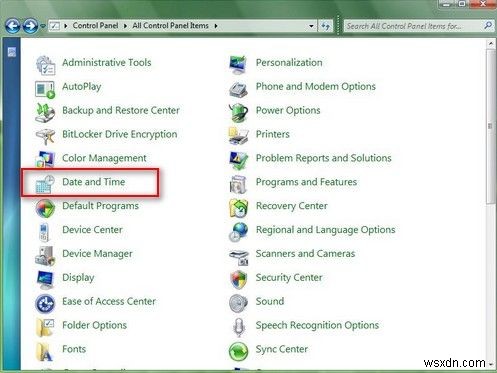Open the Personalization icon
497x373 pixels.
click(x=239, y=65)
